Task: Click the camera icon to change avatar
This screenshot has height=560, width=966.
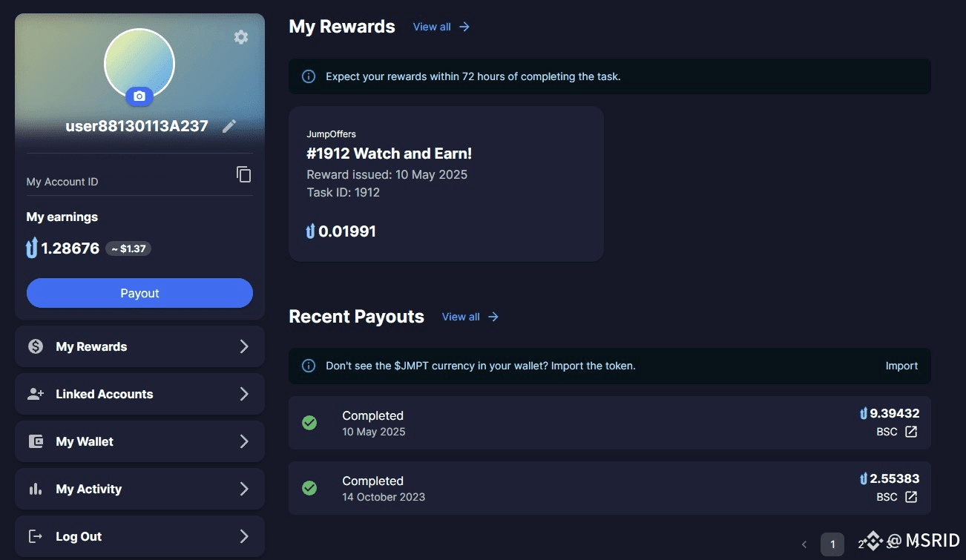Action: pyautogui.click(x=139, y=96)
